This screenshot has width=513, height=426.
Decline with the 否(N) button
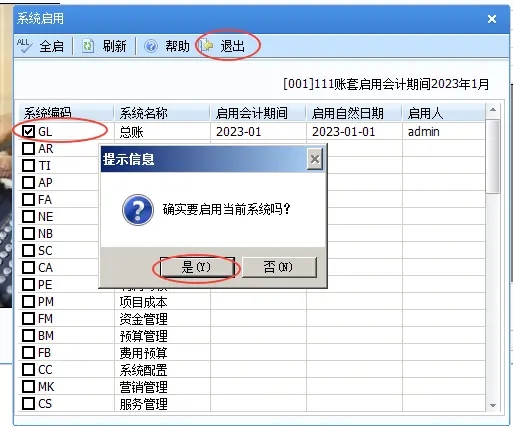point(279,267)
